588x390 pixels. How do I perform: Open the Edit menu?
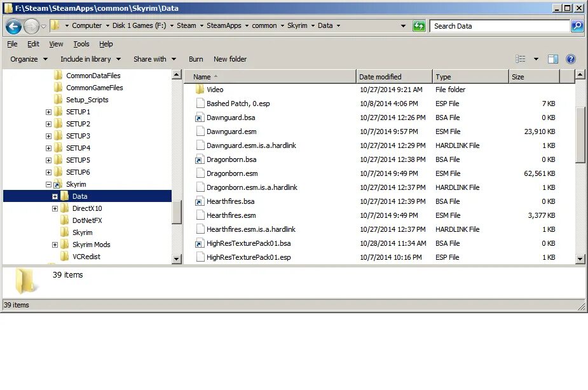(x=33, y=44)
